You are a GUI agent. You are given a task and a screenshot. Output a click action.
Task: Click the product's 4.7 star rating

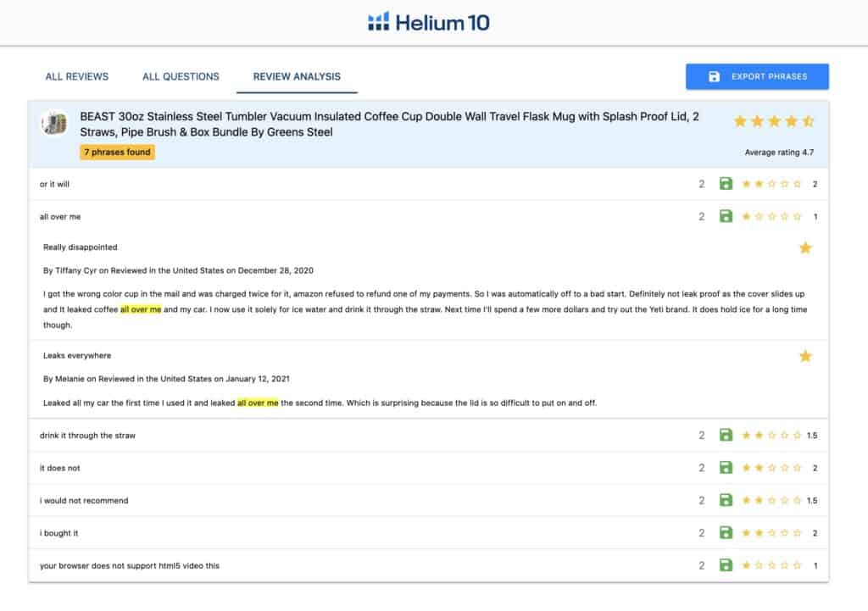(x=773, y=121)
